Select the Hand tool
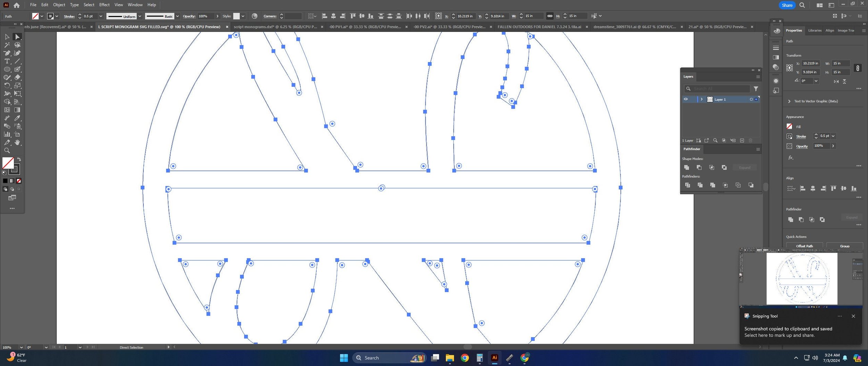 [17, 143]
